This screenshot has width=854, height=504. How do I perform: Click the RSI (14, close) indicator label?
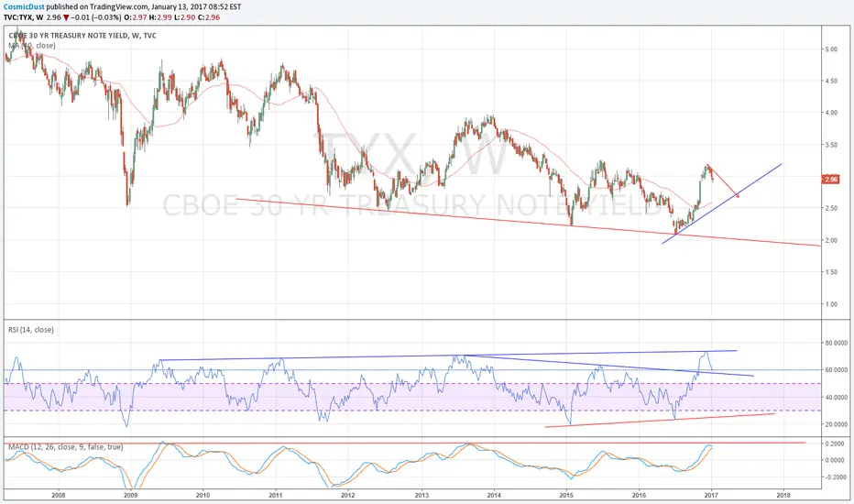[x=31, y=330]
